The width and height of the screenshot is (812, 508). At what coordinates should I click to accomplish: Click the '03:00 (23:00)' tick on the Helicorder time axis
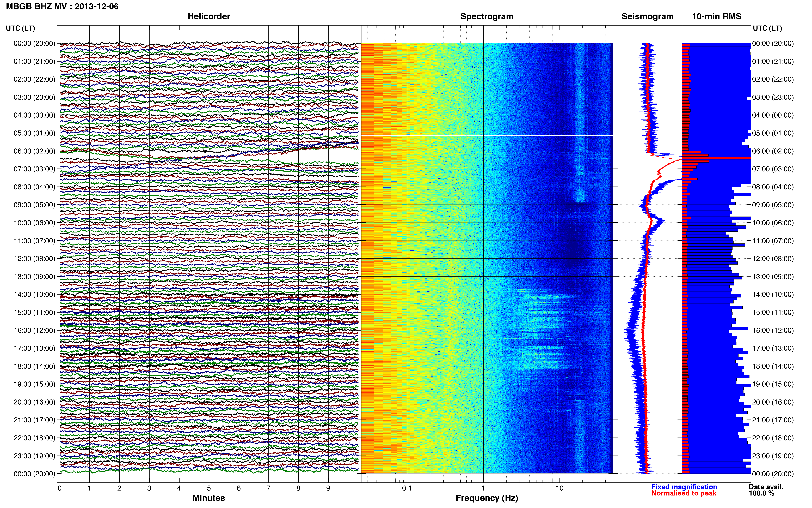pos(34,97)
